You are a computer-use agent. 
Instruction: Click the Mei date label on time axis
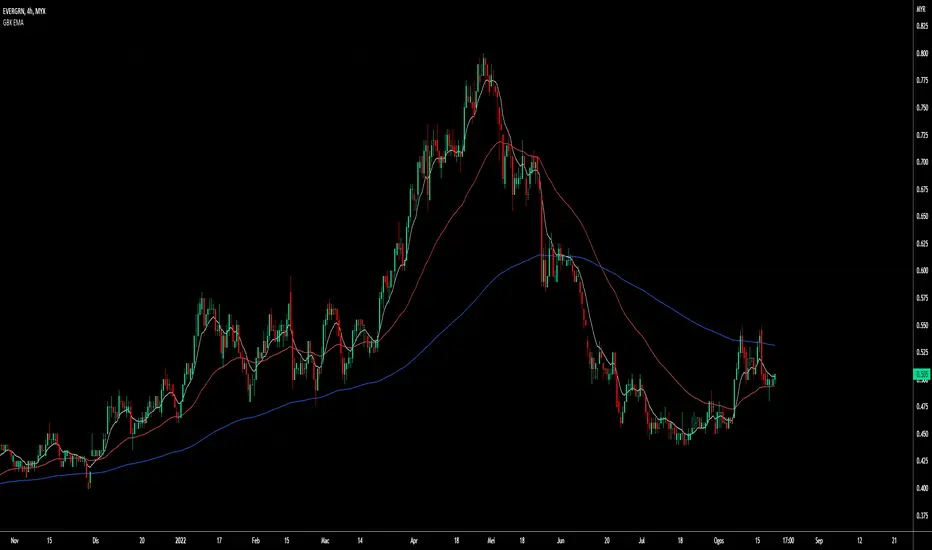491,540
